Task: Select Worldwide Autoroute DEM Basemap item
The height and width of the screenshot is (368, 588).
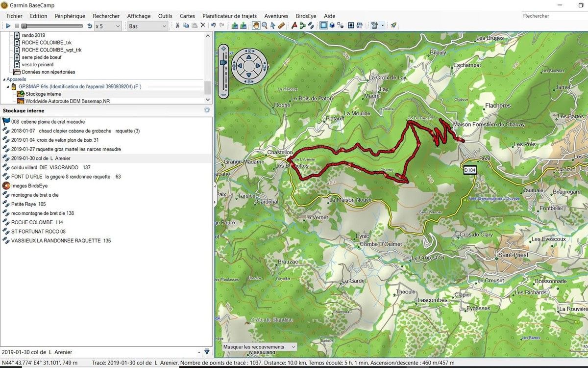Action: [x=67, y=101]
